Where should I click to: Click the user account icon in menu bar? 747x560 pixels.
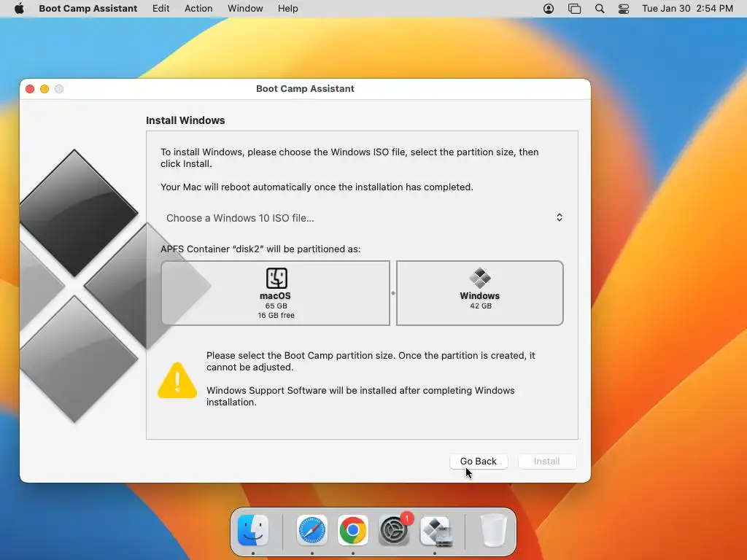pos(549,9)
